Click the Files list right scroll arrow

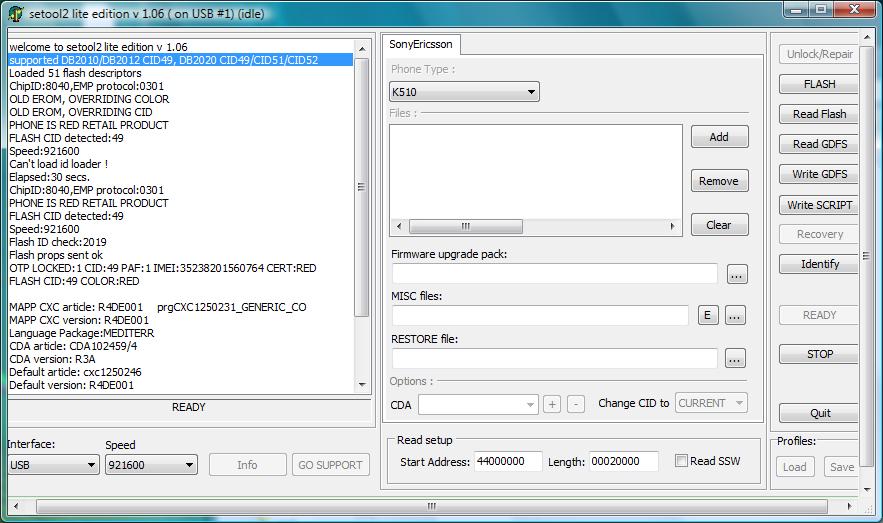click(672, 226)
